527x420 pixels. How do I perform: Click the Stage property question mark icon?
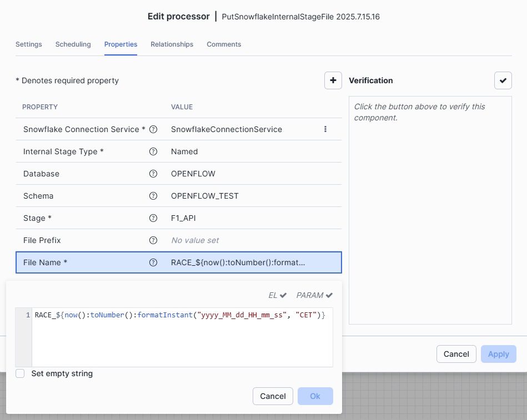coord(153,218)
